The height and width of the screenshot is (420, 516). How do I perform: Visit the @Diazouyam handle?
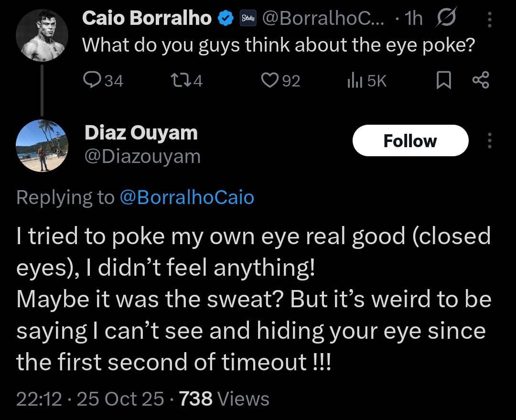pos(142,156)
